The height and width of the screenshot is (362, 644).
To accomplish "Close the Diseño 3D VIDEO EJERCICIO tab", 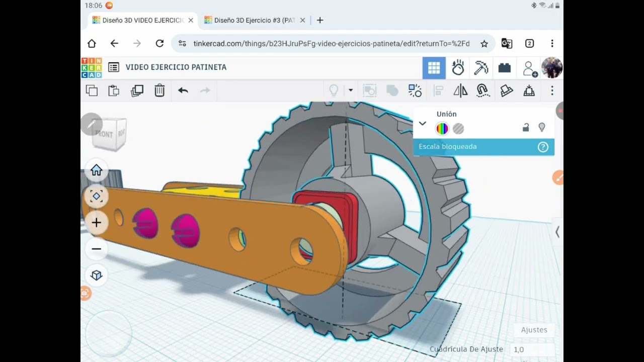I will pos(191,20).
